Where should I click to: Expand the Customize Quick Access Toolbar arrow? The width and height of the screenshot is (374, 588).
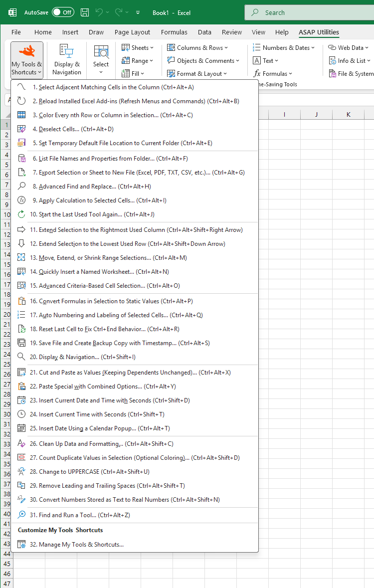click(x=138, y=12)
